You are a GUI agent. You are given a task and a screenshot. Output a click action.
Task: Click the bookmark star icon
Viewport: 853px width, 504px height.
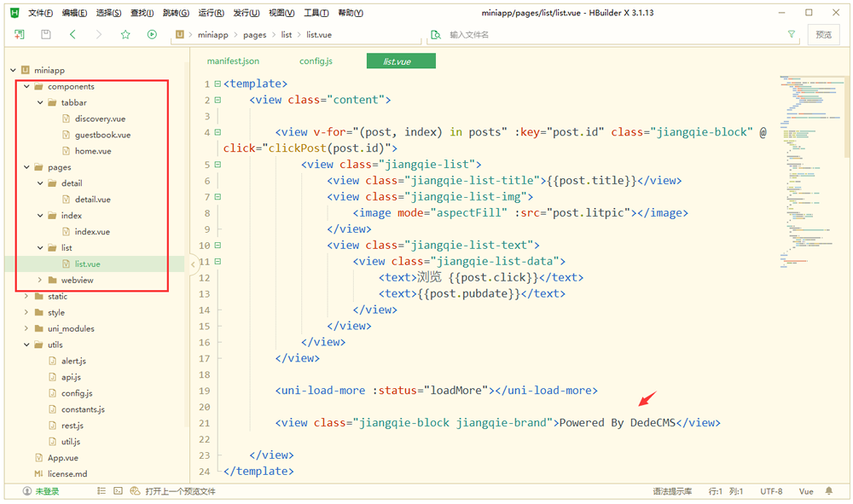click(x=125, y=35)
